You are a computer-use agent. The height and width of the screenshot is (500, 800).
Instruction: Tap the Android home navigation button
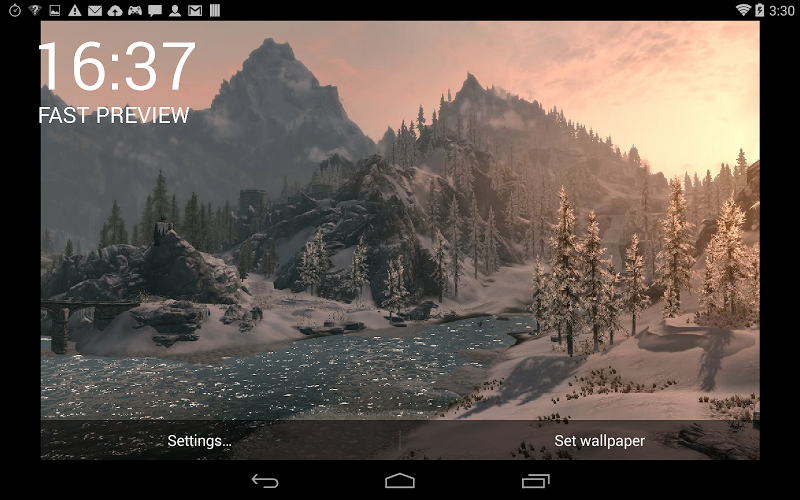(400, 481)
